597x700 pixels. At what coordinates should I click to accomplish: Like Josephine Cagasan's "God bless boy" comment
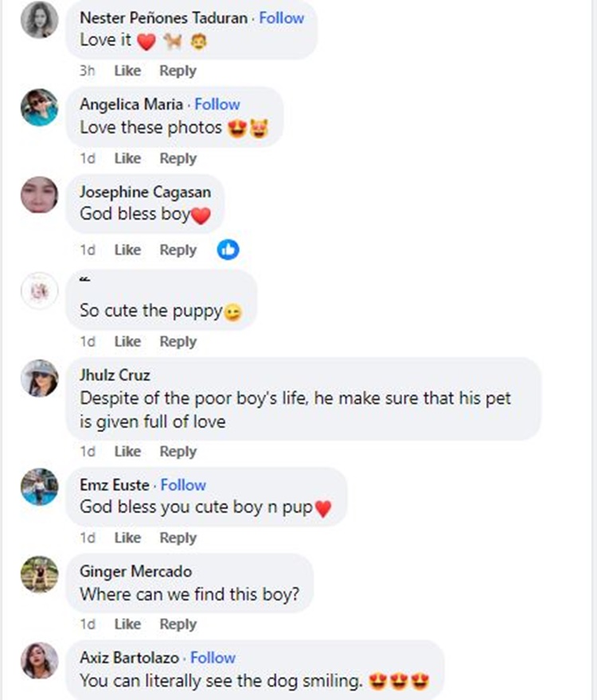tap(127, 250)
